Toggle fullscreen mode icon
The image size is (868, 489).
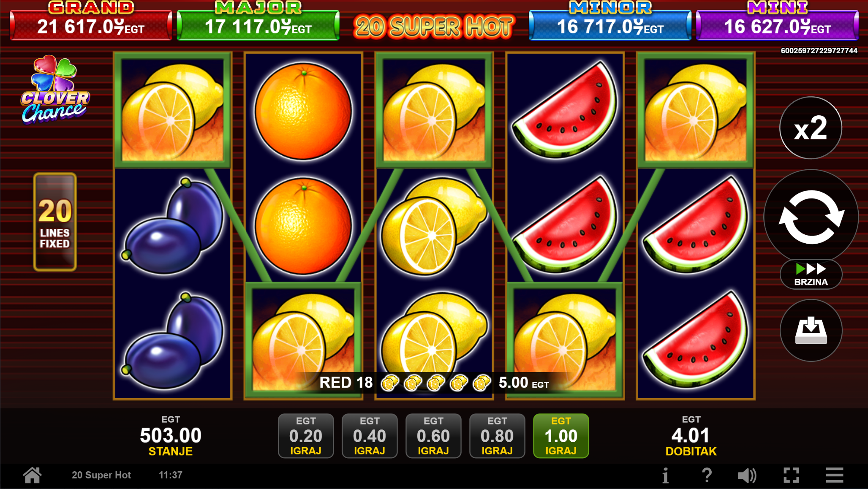(791, 475)
